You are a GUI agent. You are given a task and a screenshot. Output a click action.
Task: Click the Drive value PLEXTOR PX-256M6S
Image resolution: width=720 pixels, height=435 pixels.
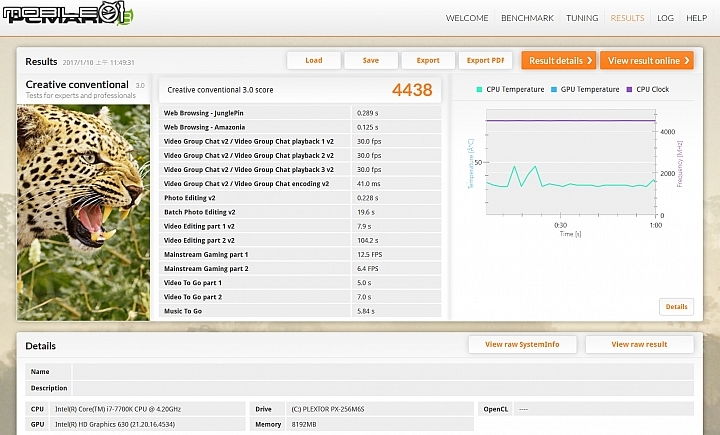(328, 409)
